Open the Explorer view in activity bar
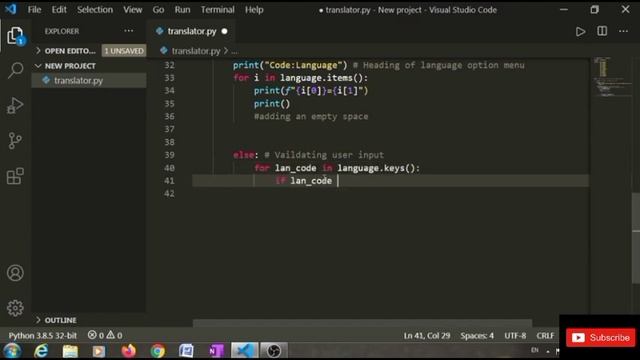 16,36
